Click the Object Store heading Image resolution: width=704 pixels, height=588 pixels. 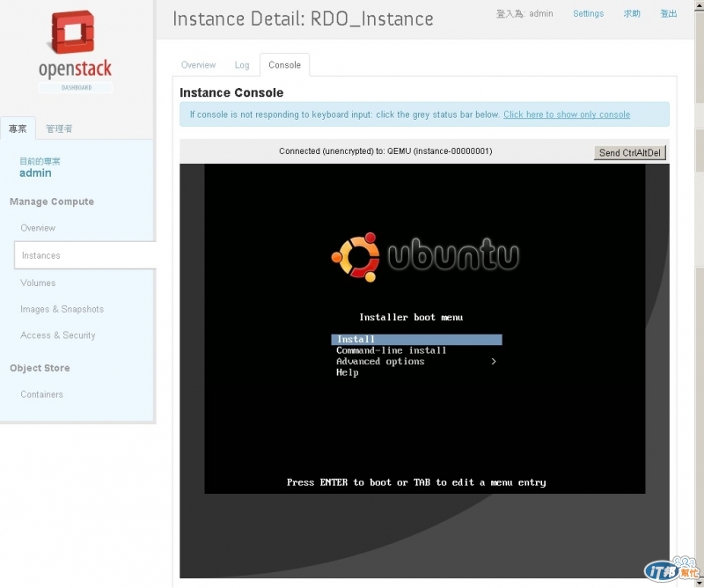point(40,368)
